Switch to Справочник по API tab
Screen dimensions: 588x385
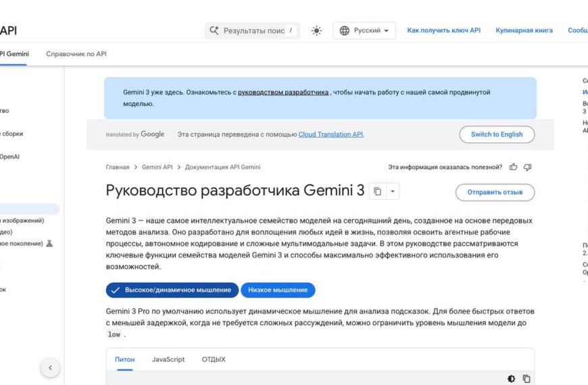(76, 54)
